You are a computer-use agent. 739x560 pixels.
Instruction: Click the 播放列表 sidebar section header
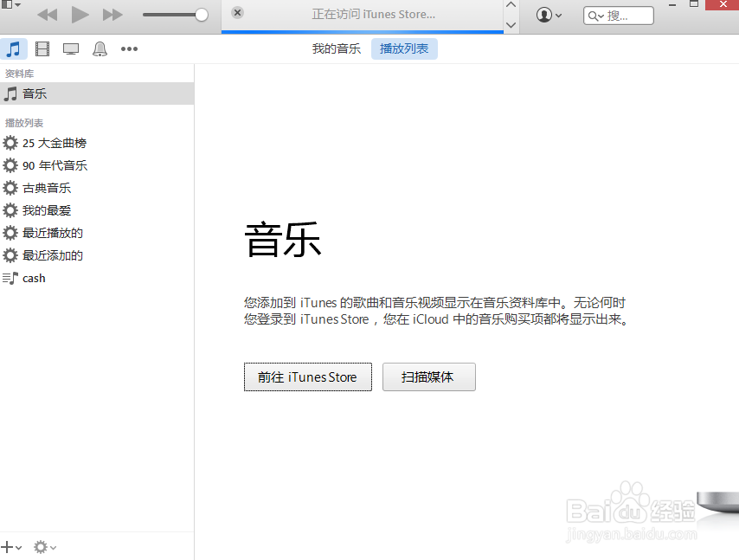pos(24,123)
